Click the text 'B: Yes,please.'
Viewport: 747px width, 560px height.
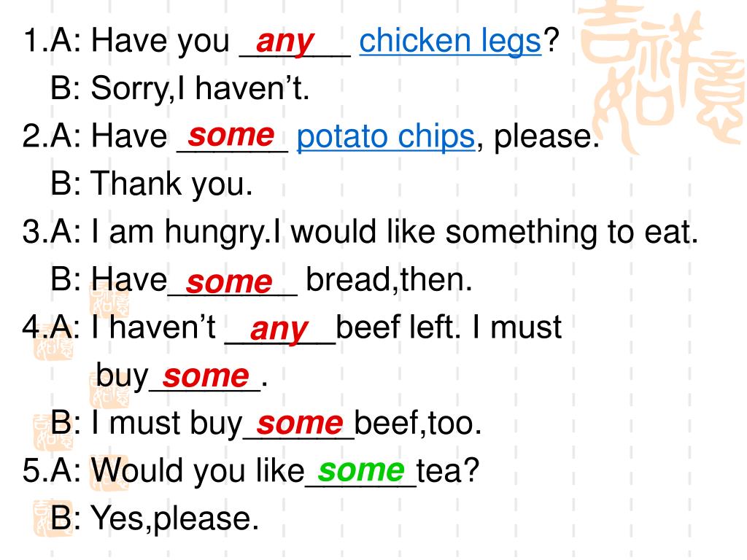pyautogui.click(x=155, y=519)
